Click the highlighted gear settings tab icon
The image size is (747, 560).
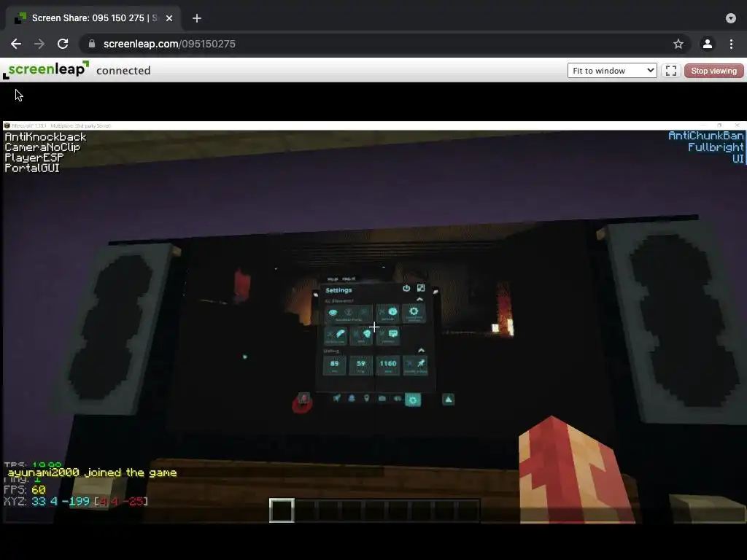tap(413, 400)
